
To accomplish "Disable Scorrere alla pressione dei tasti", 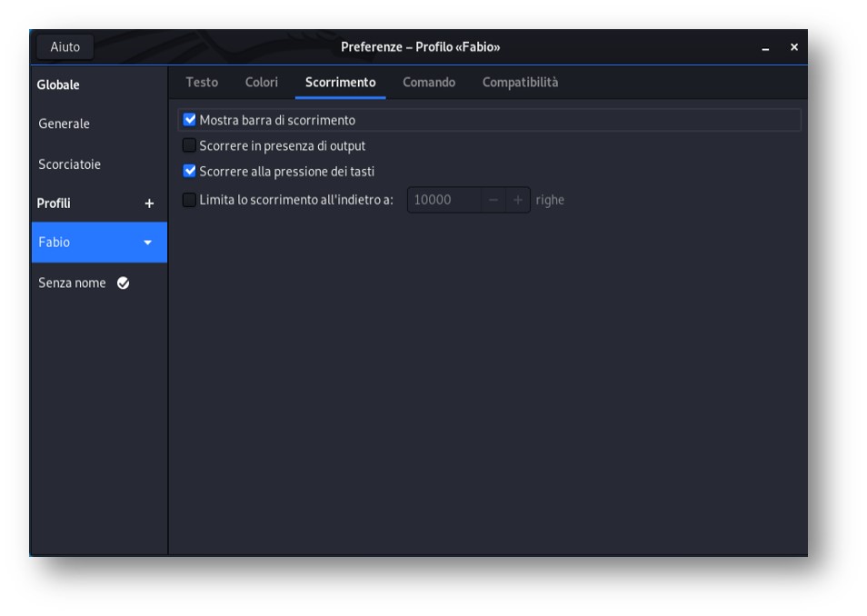I will point(189,171).
